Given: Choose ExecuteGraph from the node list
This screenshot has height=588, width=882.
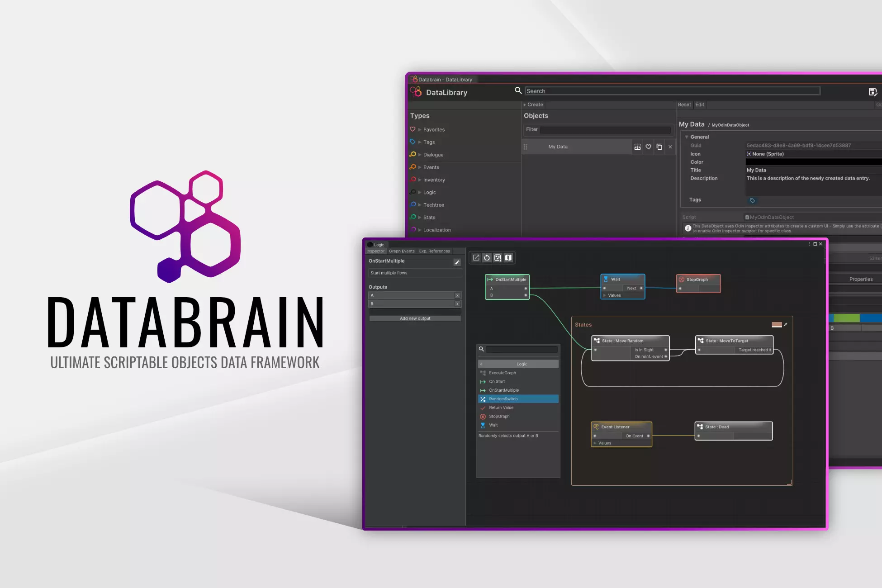Looking at the screenshot, I should (x=518, y=373).
